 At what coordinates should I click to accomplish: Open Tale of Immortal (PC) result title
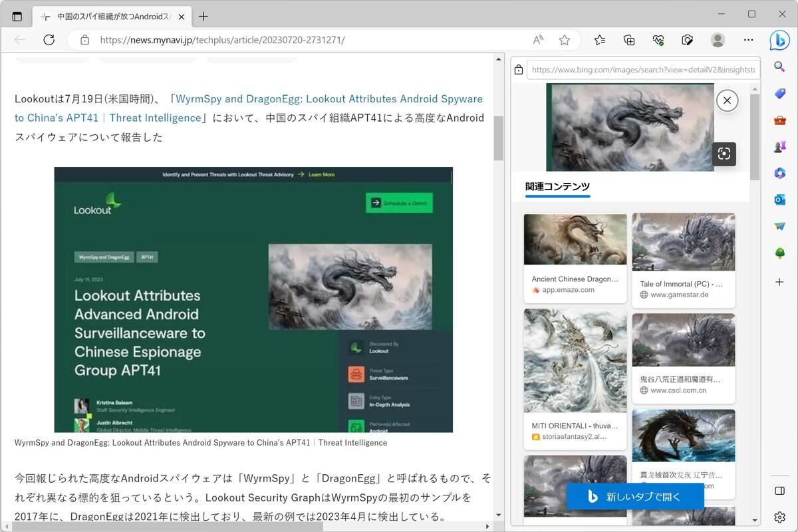point(682,284)
